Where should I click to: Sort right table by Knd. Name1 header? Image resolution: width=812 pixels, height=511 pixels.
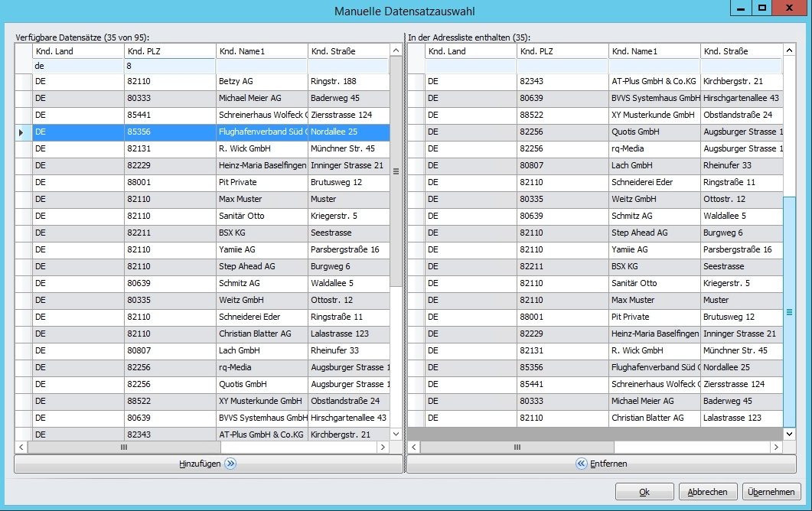click(x=654, y=51)
